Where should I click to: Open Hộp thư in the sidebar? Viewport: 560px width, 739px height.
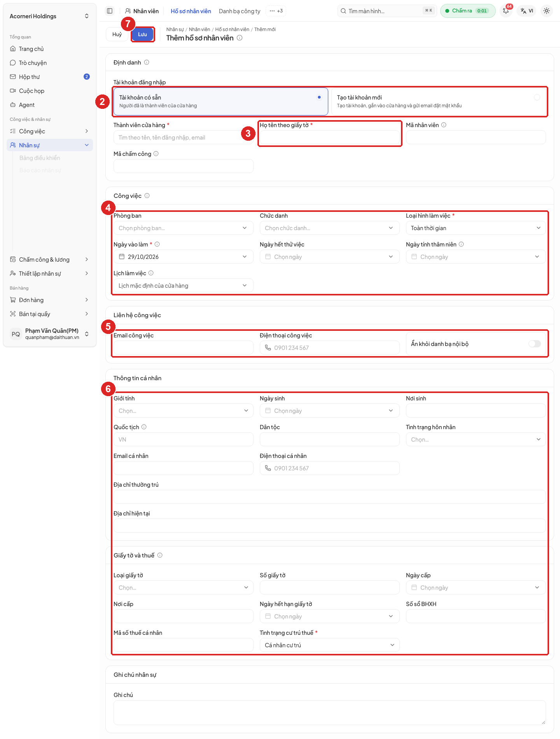[x=50, y=77]
